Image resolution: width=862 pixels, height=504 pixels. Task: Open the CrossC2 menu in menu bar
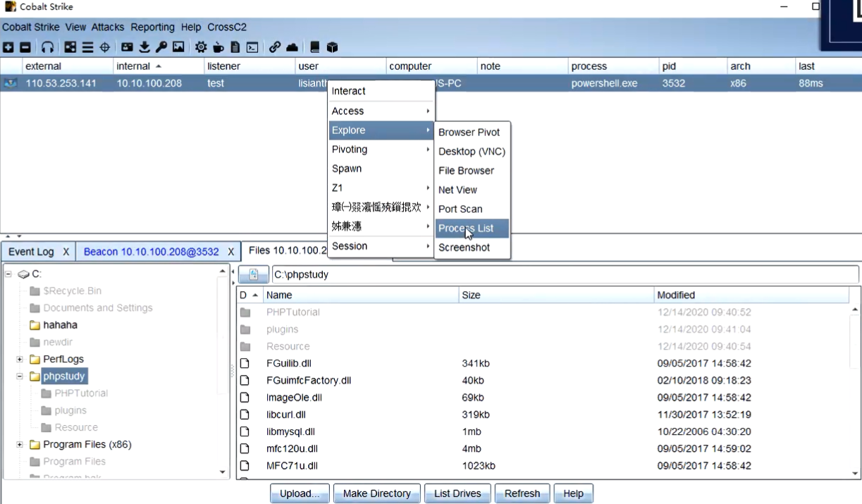pos(227,27)
